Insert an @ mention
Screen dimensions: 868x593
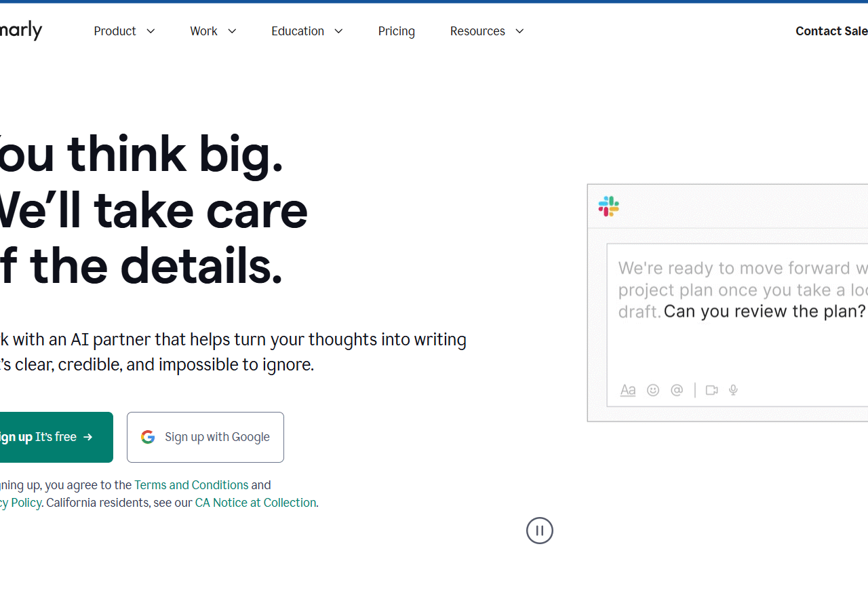pyautogui.click(x=676, y=390)
